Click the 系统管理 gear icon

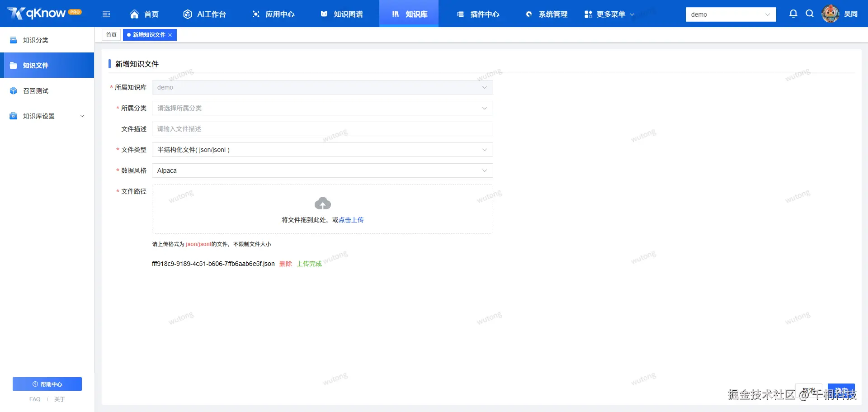pyautogui.click(x=529, y=14)
